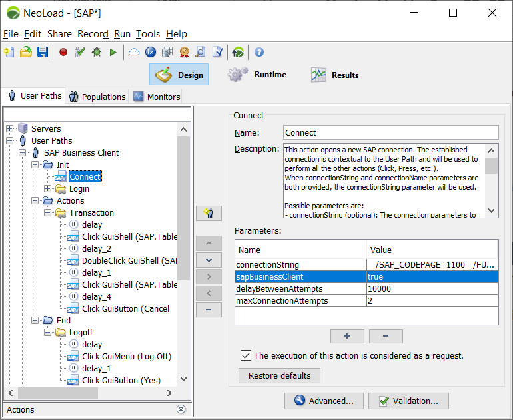Start recording with the red record icon
This screenshot has width=513, height=420.
[x=63, y=52]
